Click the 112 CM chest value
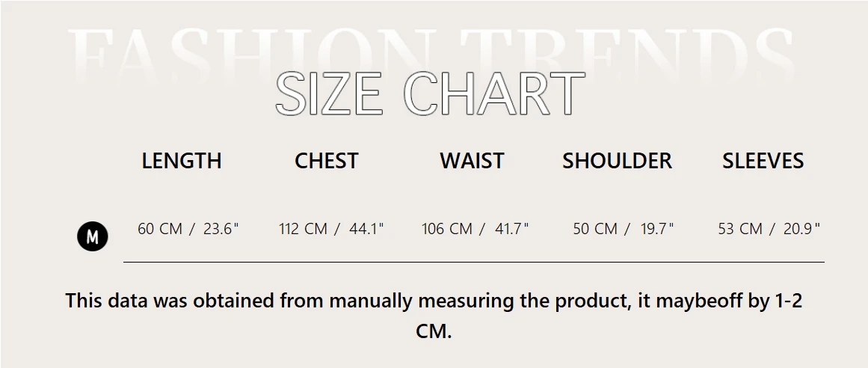Screen dimensions: 868x368 303,229
